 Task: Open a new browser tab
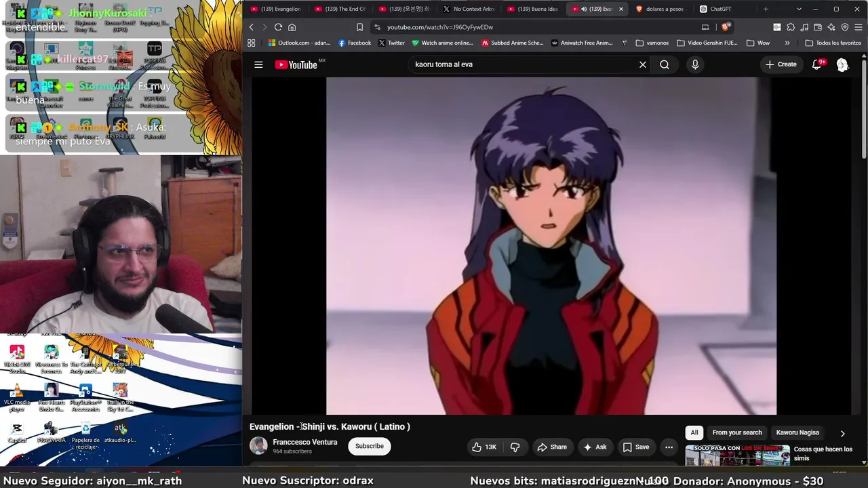pyautogui.click(x=766, y=9)
